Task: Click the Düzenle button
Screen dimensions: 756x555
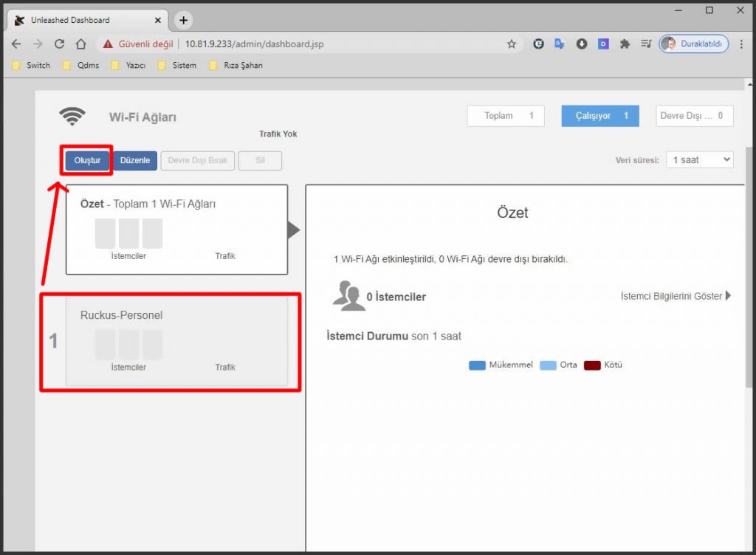Action: [135, 160]
